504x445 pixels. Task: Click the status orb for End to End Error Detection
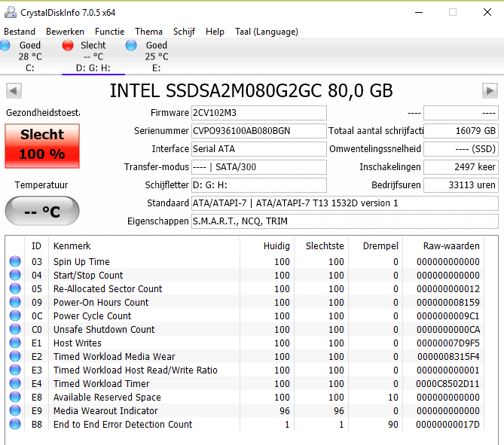pos(15,424)
